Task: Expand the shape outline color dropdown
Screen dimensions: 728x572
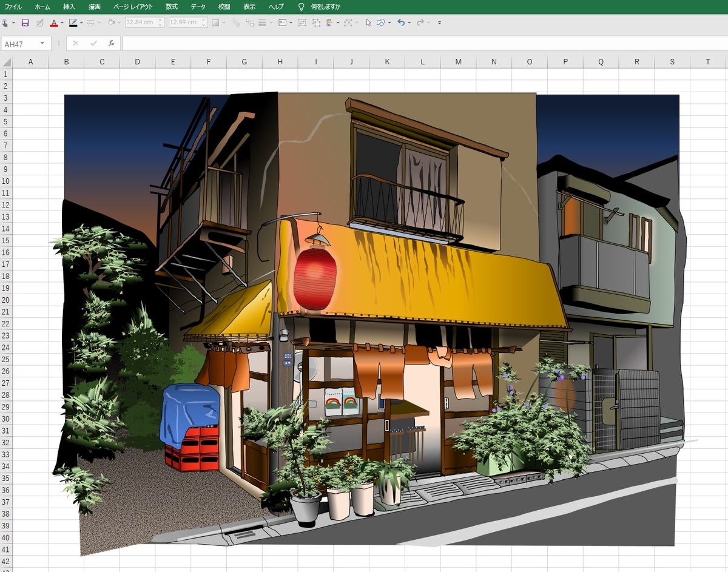Action: tap(81, 22)
